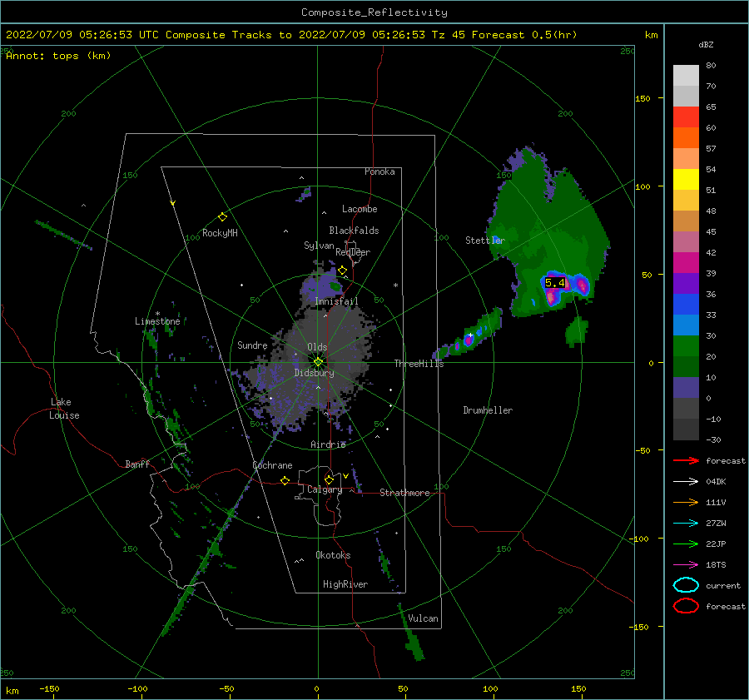Select the light gray swatch next to 80 dBZ
The width and height of the screenshot is (749, 700).
tap(686, 76)
